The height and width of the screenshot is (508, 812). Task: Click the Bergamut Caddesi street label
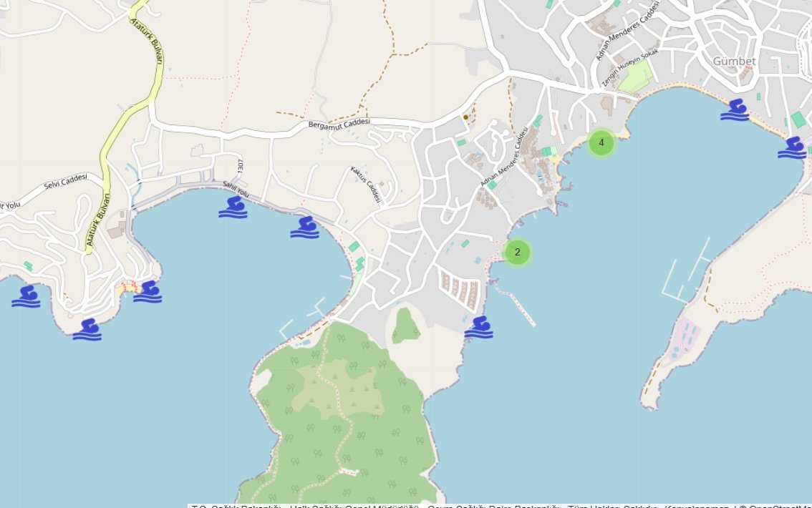click(x=339, y=124)
